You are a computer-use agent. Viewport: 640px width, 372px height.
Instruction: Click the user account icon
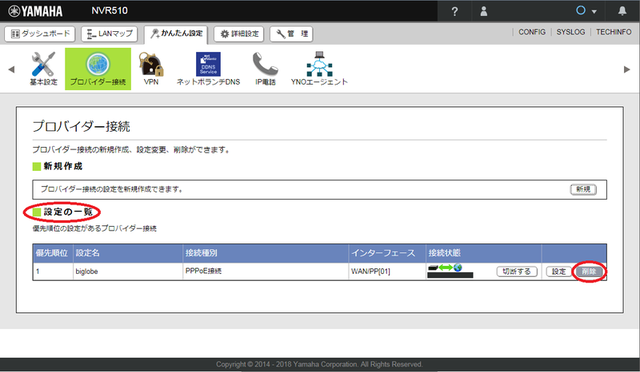pos(484,11)
